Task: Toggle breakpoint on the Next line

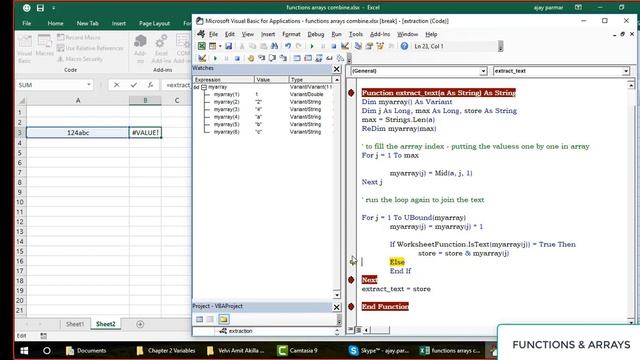Action: point(351,280)
